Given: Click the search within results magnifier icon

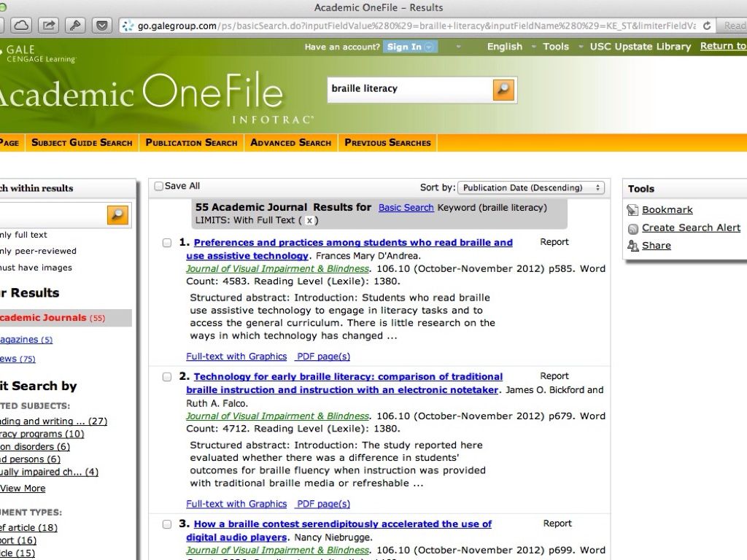Looking at the screenshot, I should click(117, 214).
